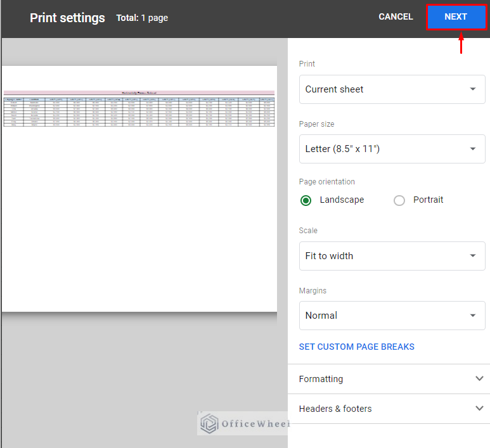
Task: Click the Portrait orientation text label
Action: pos(428,200)
